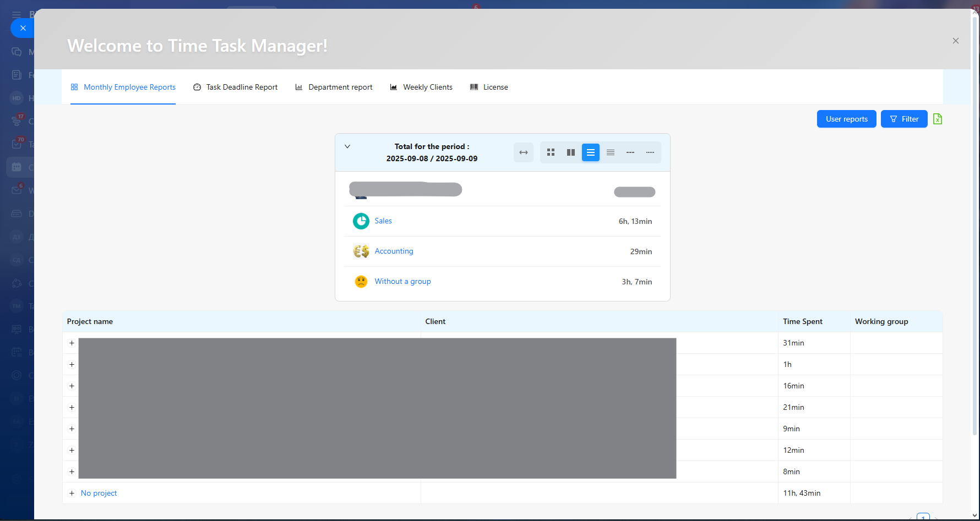Switch to Department report tab
The image size is (980, 521).
point(334,87)
